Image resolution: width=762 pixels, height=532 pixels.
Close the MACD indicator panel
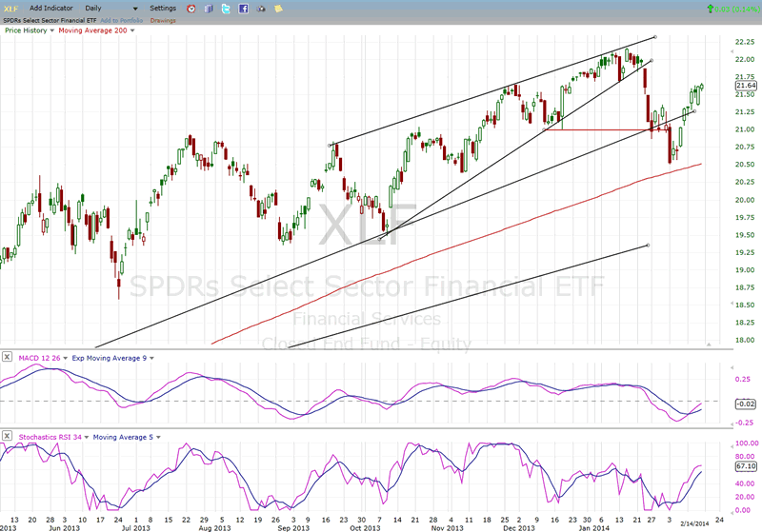click(8, 357)
